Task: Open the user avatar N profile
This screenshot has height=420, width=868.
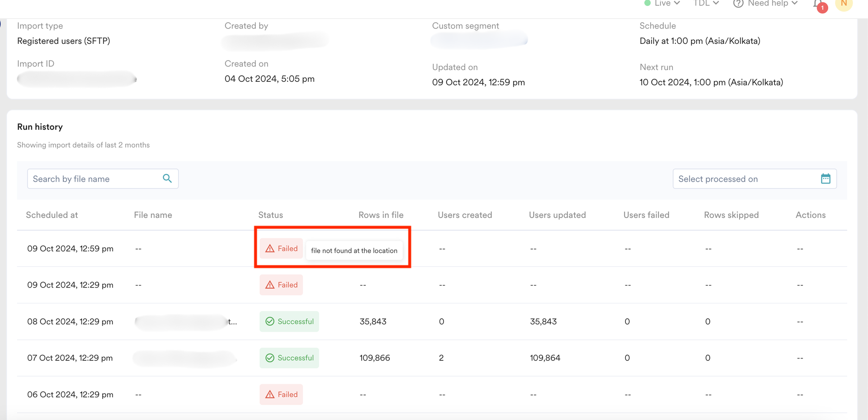Action: click(x=844, y=4)
